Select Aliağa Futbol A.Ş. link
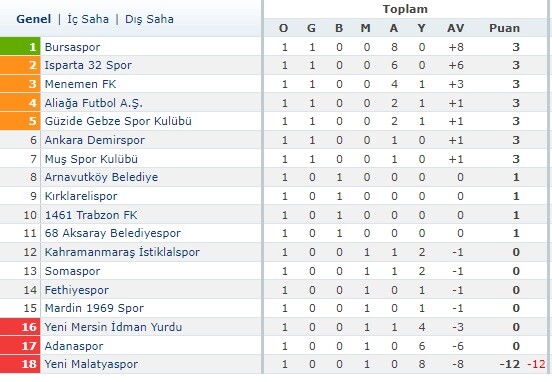The width and height of the screenshot is (552, 382). [x=94, y=103]
